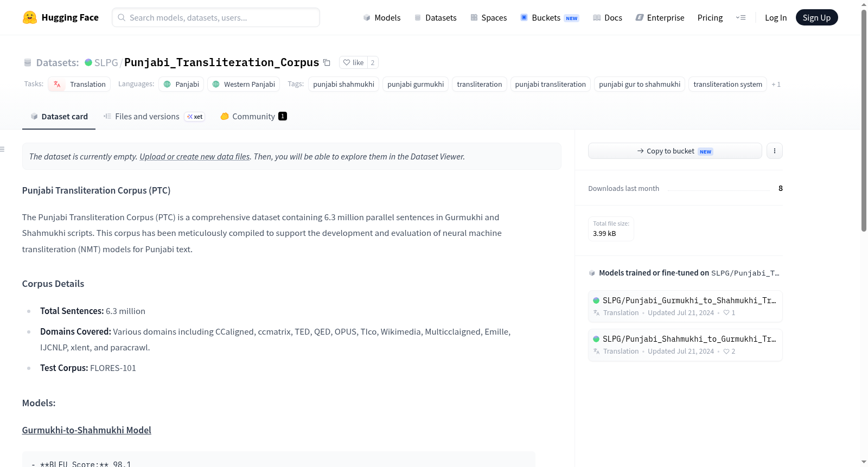Click the green SLPG avatar circle

(88, 62)
